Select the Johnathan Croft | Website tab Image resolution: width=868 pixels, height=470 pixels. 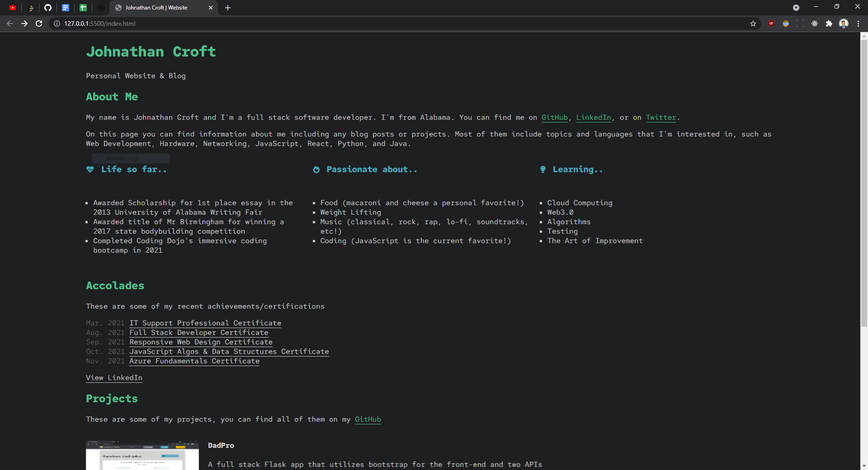156,8
